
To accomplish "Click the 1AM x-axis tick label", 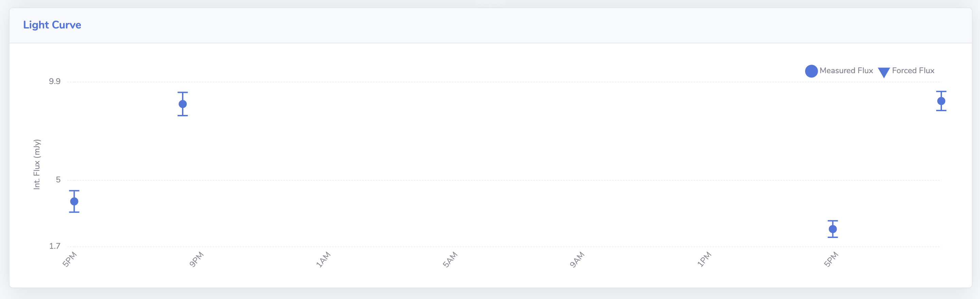I will [323, 259].
